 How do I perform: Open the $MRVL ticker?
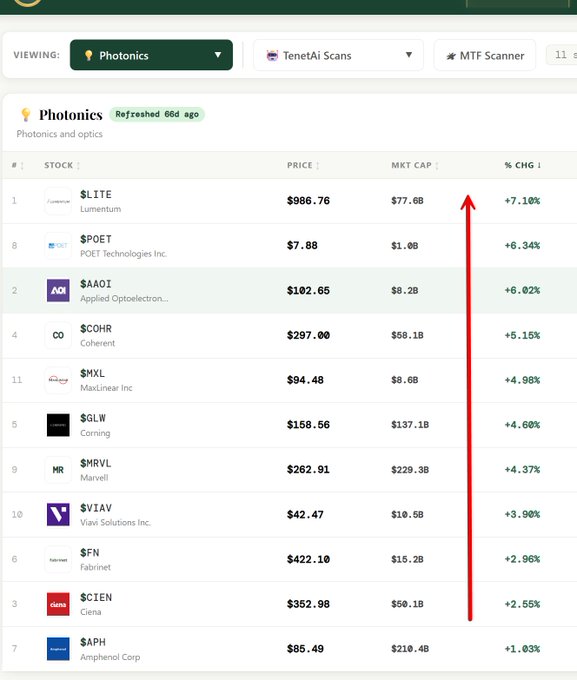96,463
